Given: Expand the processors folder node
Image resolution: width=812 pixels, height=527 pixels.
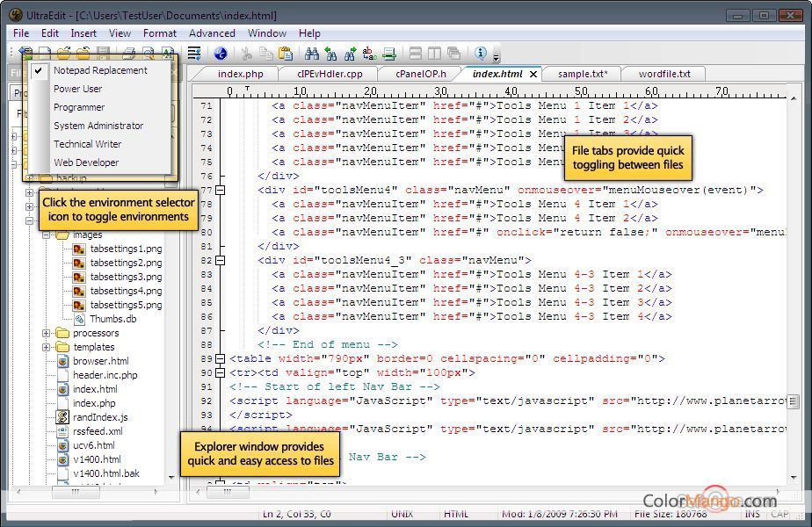Looking at the screenshot, I should (x=46, y=333).
